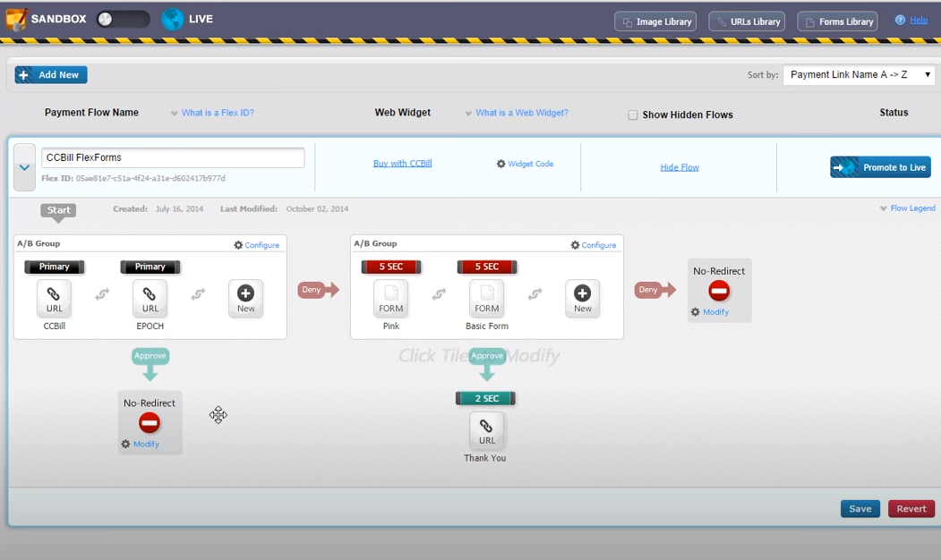Open the Forms Library tab
The image size is (941, 560).
(x=838, y=21)
